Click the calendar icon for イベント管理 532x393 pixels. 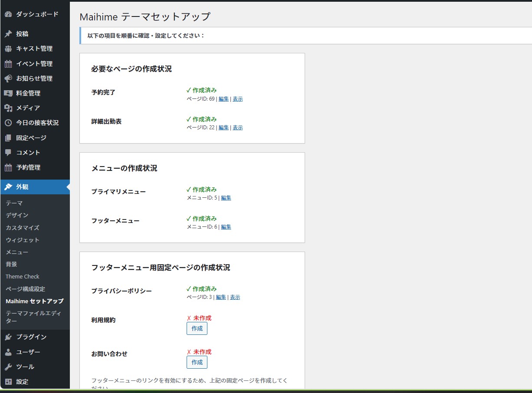point(8,64)
